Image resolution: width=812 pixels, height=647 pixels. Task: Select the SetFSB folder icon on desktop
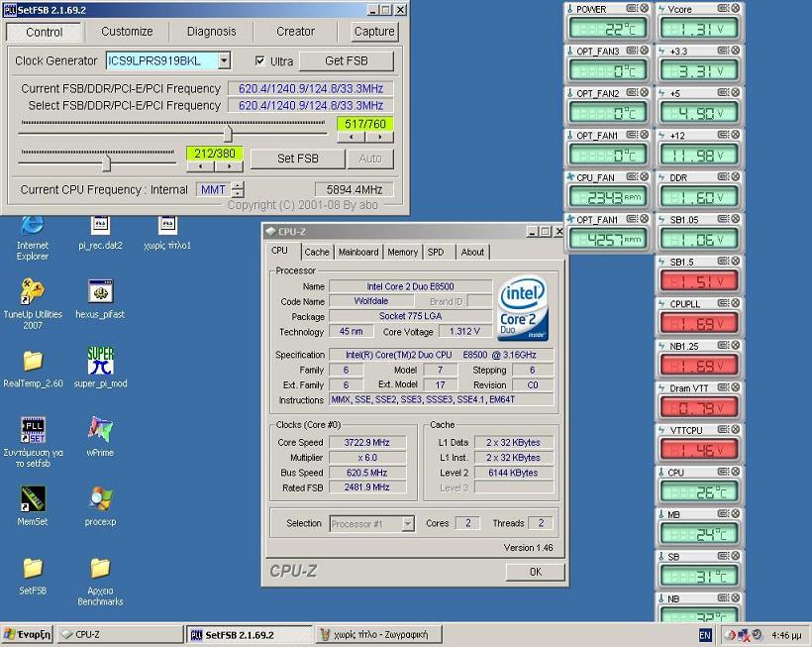[33, 569]
